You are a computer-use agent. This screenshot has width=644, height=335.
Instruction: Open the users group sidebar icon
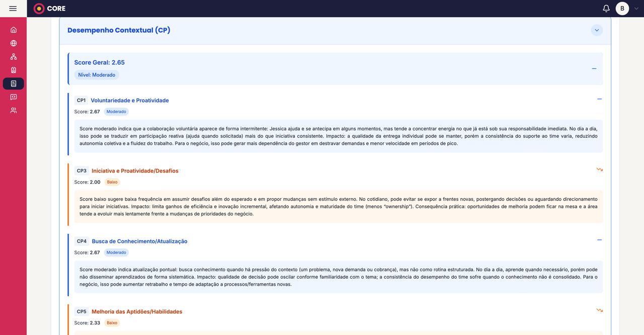point(14,110)
